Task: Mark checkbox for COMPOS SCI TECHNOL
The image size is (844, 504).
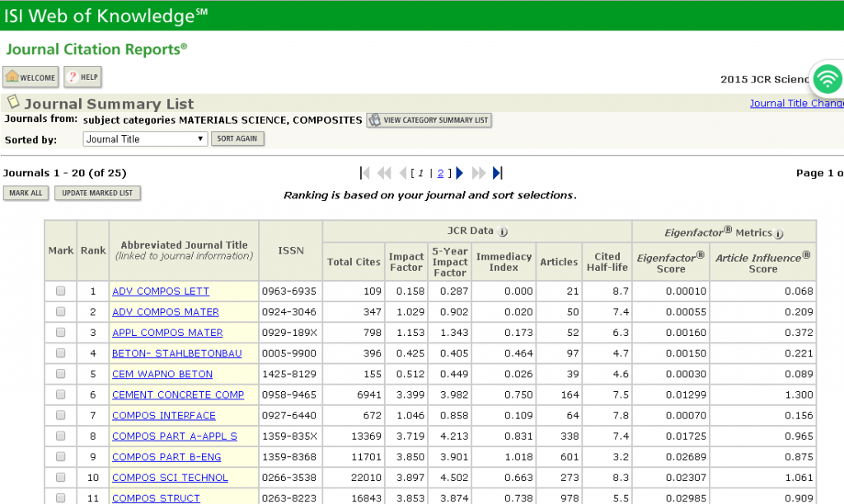Action: click(60, 477)
